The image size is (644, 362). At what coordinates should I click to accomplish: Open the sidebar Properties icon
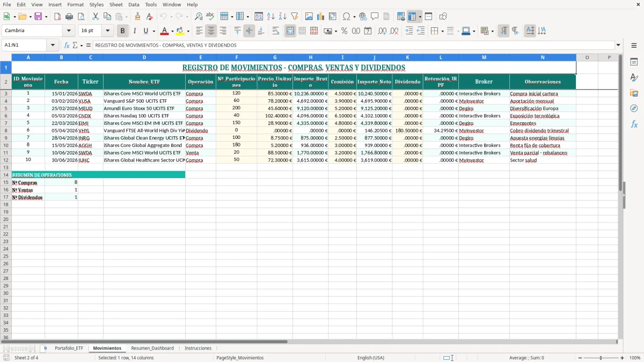[x=634, y=62]
